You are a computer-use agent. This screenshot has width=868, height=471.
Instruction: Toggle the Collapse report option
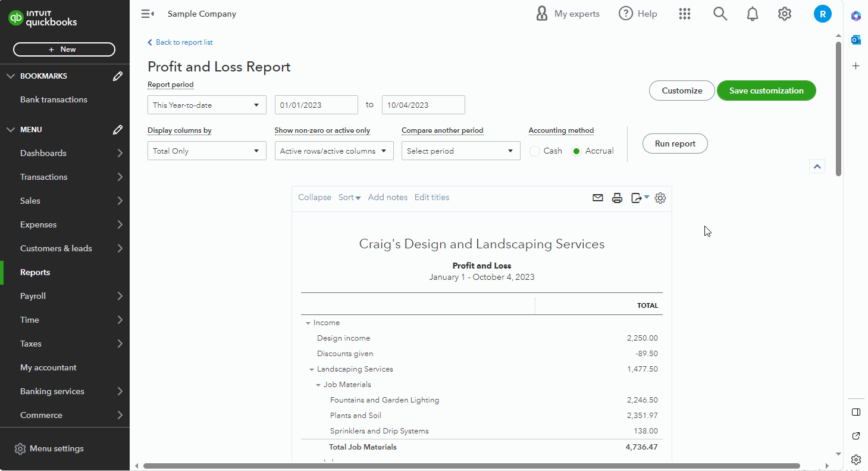tap(314, 197)
